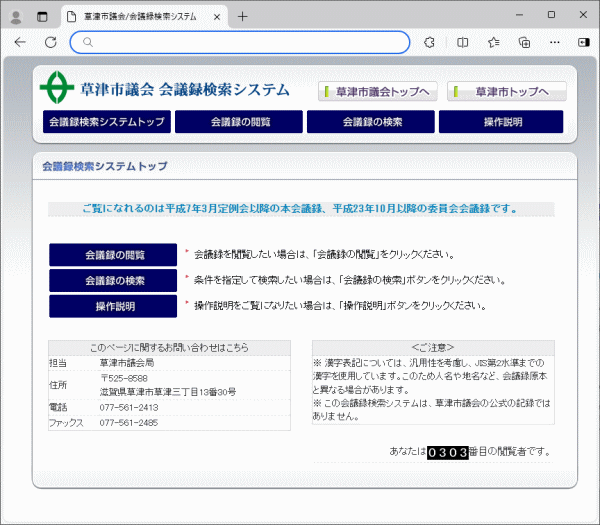Open the extensions puzzle icon

click(429, 42)
